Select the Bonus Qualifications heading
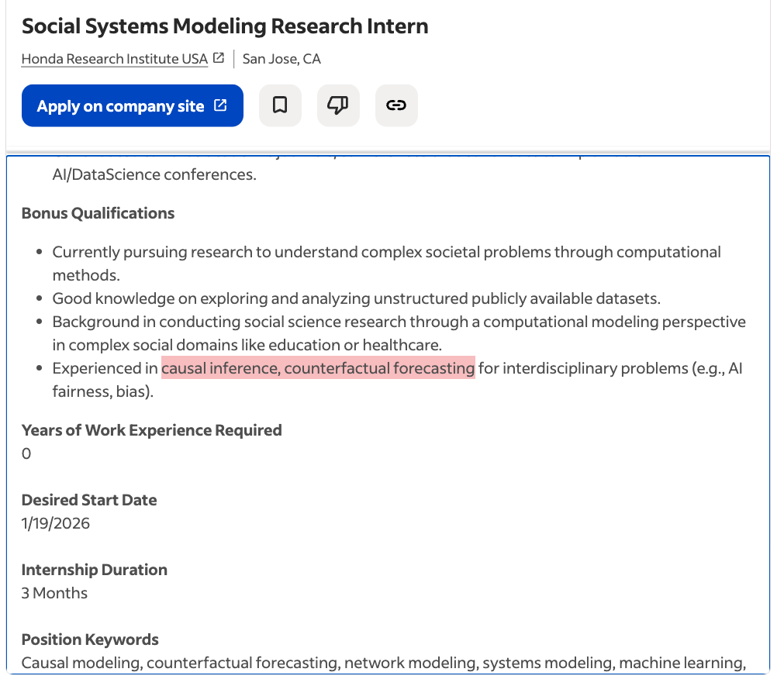784x679 pixels. [98, 213]
